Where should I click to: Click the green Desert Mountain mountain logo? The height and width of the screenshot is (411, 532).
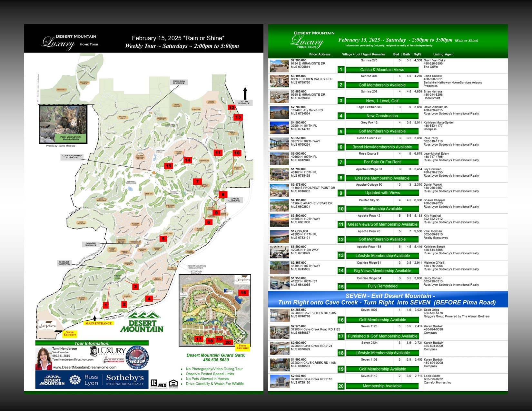[142, 322]
